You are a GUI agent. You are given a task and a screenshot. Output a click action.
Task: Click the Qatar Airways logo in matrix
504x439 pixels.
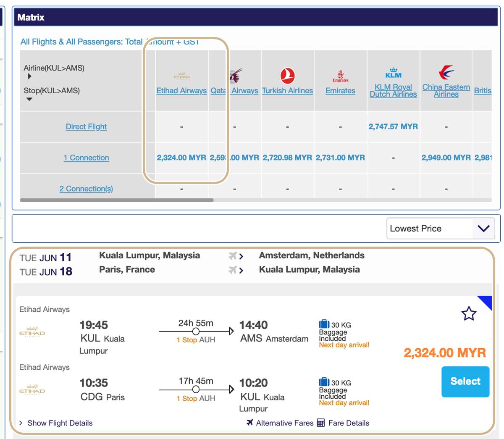tap(236, 76)
